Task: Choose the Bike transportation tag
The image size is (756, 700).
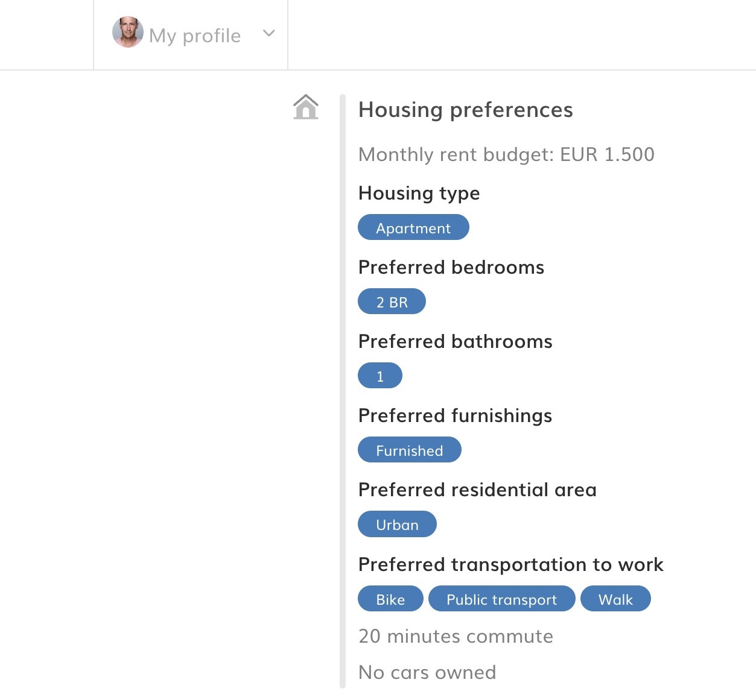Action: coord(390,599)
